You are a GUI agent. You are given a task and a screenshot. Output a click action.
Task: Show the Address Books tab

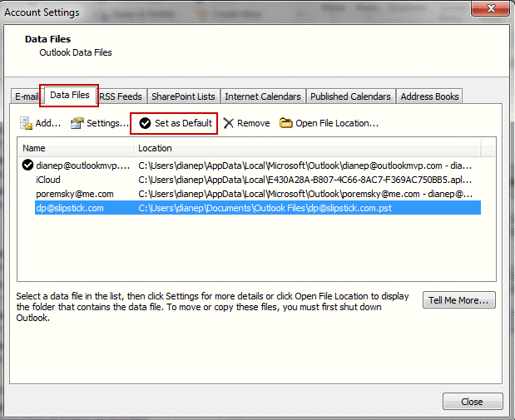429,96
